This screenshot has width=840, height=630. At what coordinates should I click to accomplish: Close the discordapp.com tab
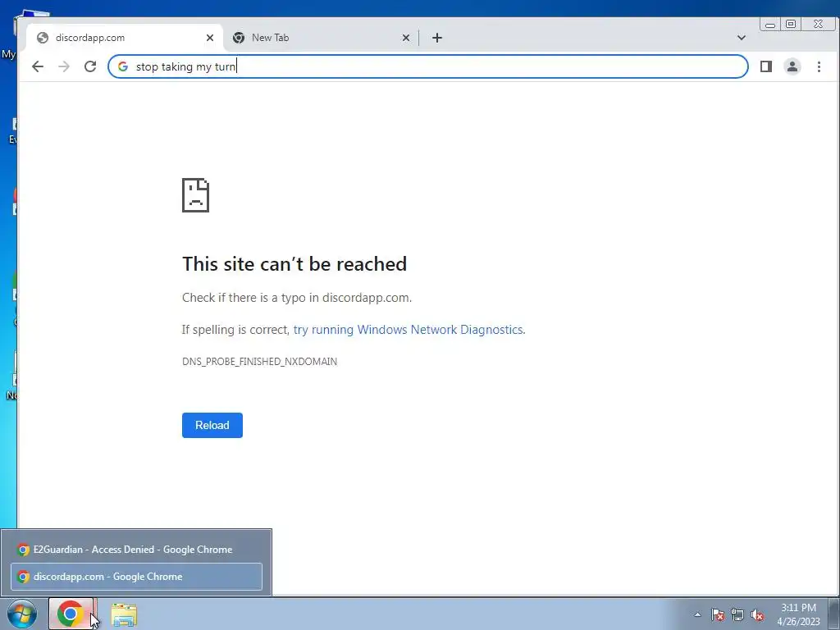(210, 38)
